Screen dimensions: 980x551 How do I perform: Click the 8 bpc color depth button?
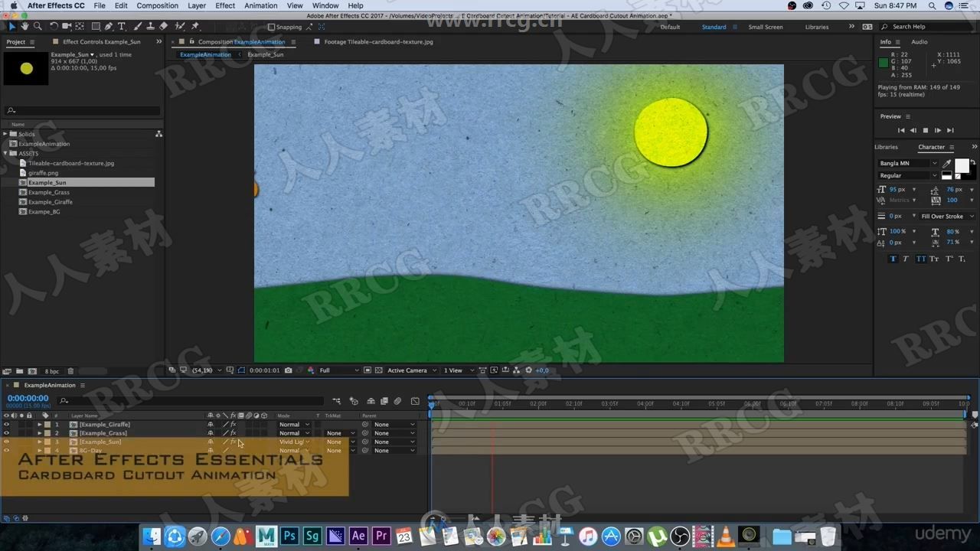pyautogui.click(x=51, y=371)
